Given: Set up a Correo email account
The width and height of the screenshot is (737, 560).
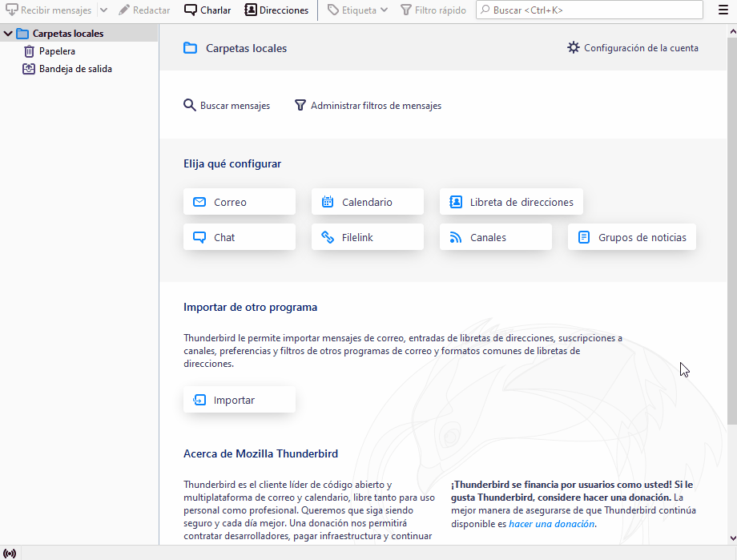Looking at the screenshot, I should (240, 202).
